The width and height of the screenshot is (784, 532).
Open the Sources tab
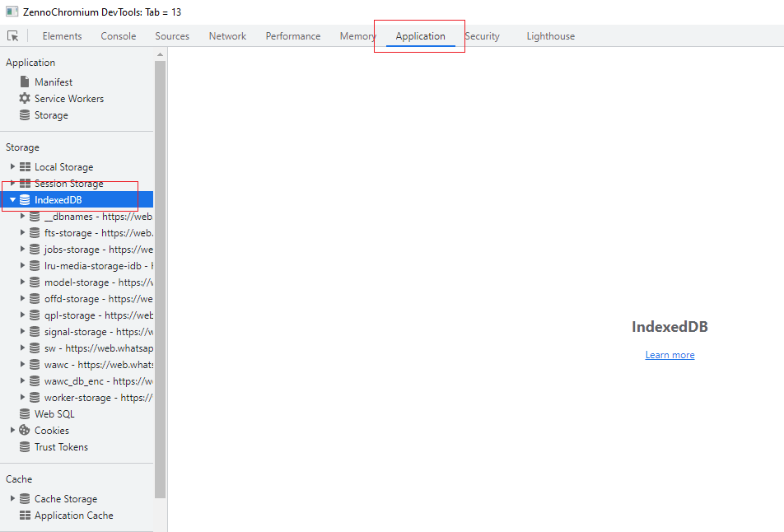[x=172, y=36]
